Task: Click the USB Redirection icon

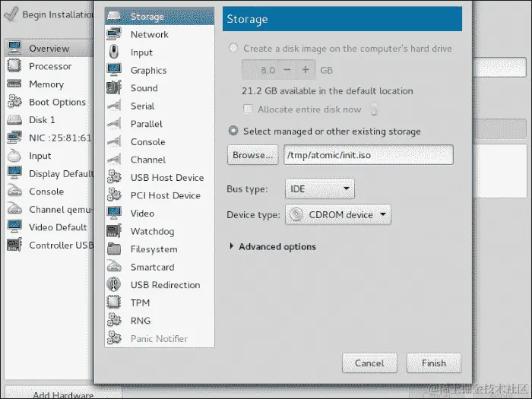Action: 114,285
